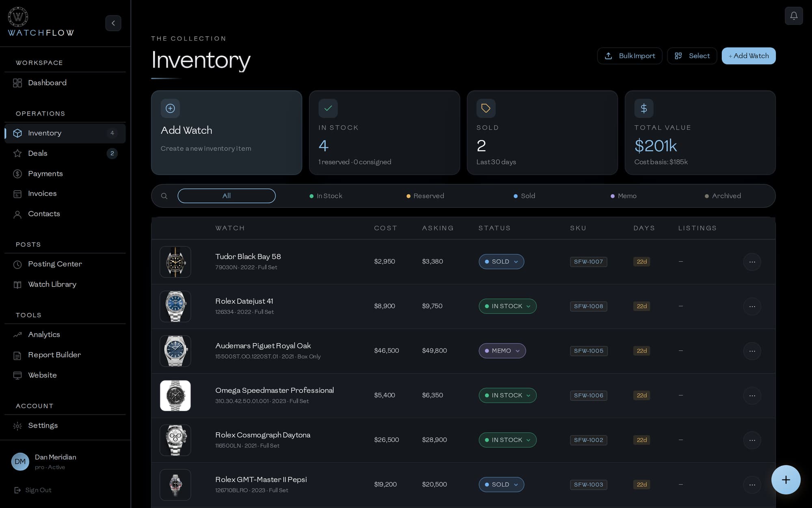
Task: Open row menu for Omega Speedmaster Professional
Action: tap(752, 395)
